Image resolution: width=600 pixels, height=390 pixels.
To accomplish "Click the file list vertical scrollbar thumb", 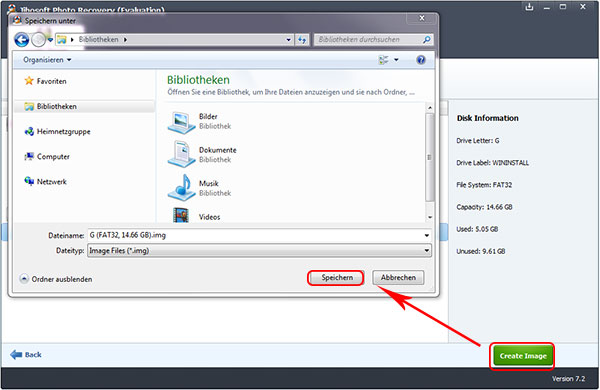I will [x=430, y=157].
